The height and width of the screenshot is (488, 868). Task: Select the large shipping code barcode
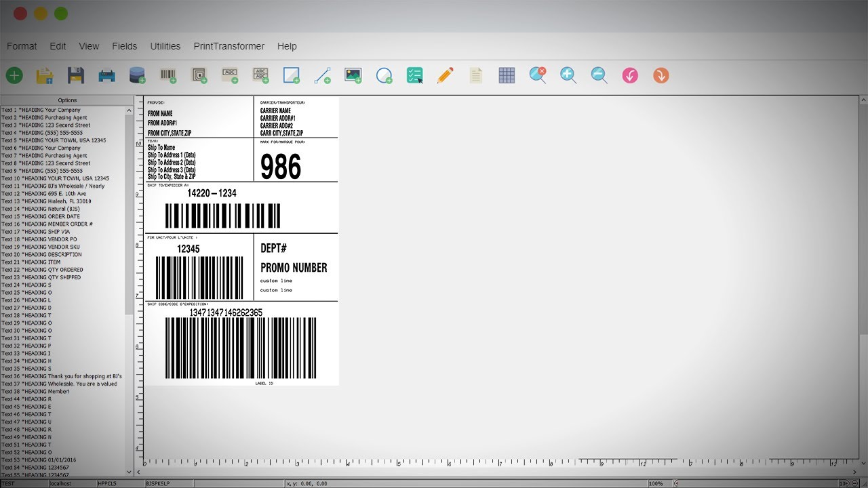pyautogui.click(x=241, y=348)
